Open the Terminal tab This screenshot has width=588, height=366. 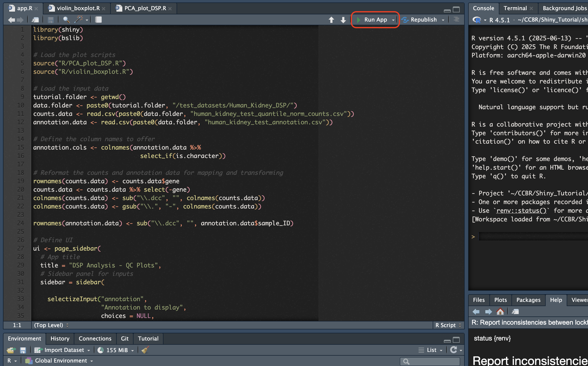pos(515,8)
